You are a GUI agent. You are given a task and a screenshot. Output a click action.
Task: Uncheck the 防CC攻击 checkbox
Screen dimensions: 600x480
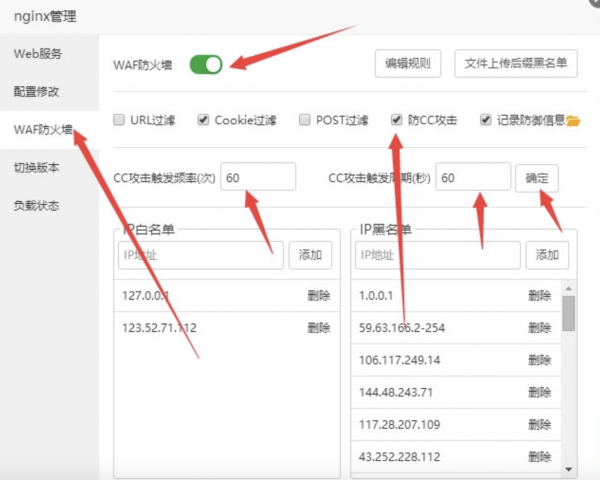click(397, 120)
